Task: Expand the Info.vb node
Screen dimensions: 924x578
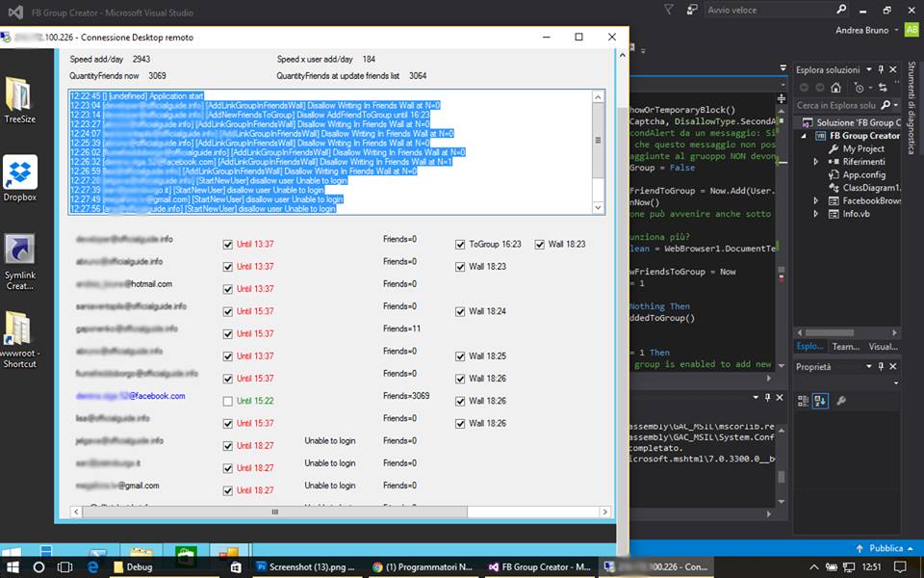Action: tap(816, 214)
